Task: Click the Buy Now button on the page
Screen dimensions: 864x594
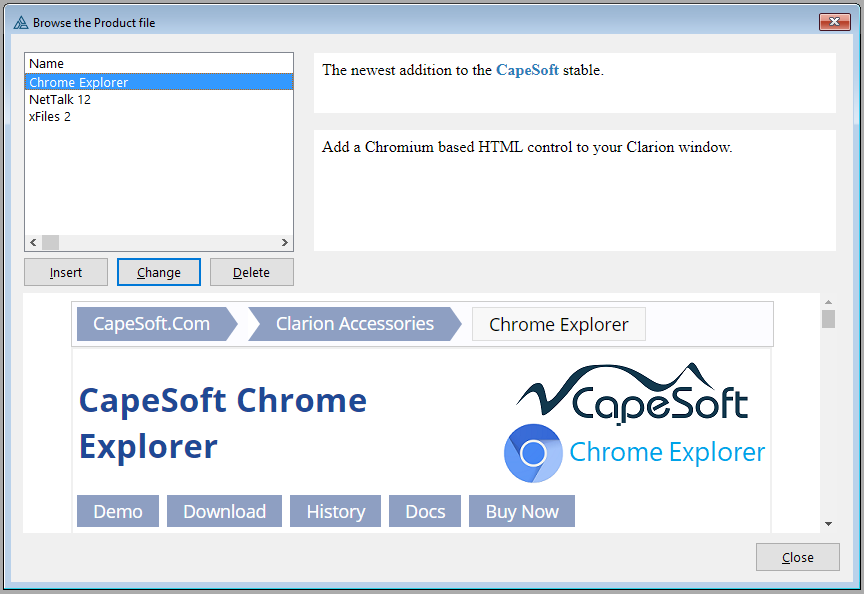Action: [x=521, y=511]
